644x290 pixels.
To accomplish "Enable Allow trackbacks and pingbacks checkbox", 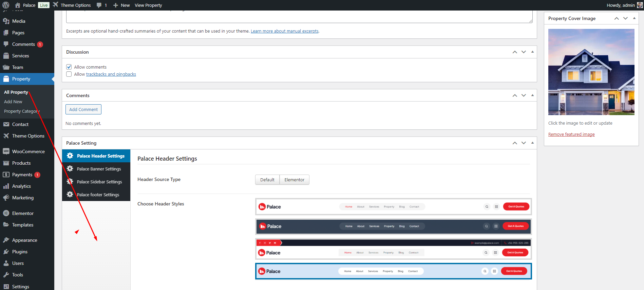I will pos(69,74).
